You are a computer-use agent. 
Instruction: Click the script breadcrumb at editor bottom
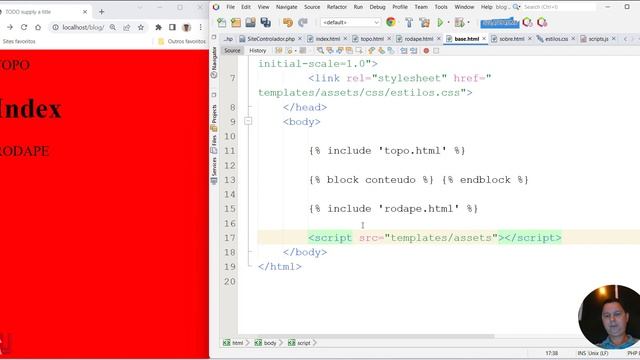click(x=300, y=343)
